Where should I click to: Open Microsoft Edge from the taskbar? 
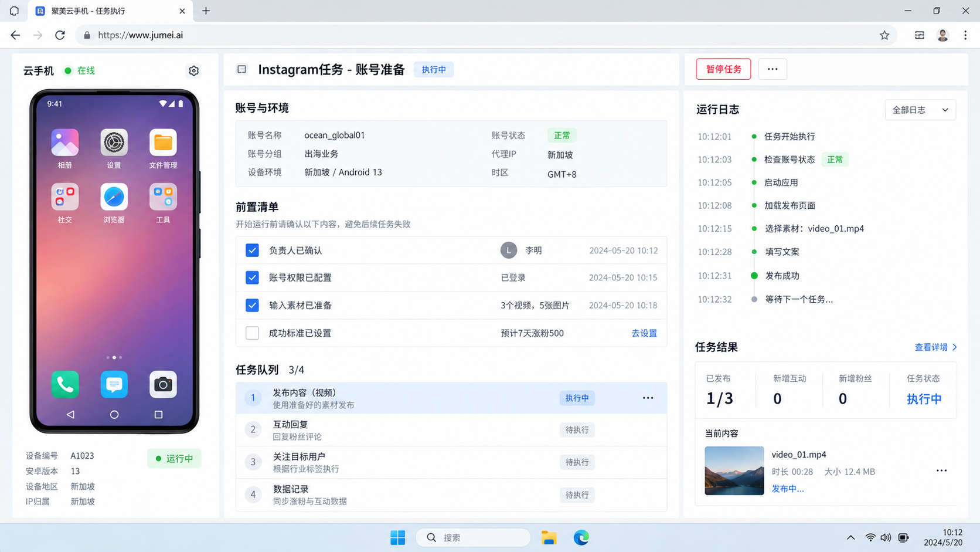point(581,537)
